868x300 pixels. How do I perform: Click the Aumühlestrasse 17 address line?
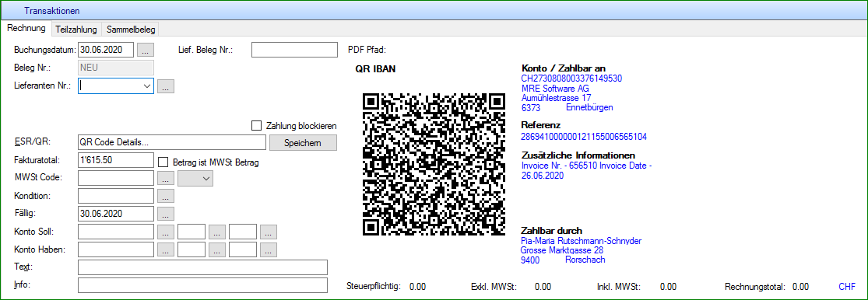click(x=557, y=98)
